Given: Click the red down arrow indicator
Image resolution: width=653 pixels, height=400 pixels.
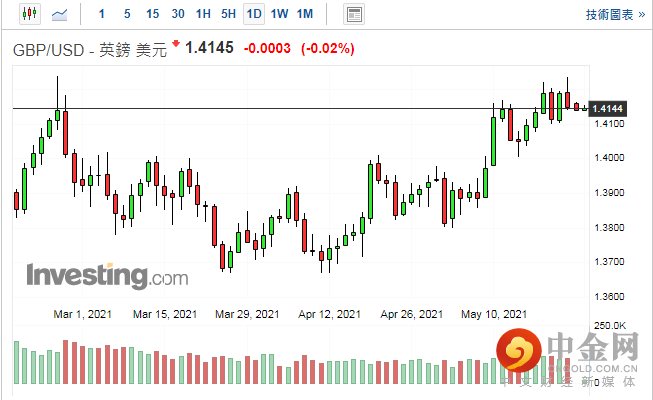Looking at the screenshot, I should tap(176, 43).
